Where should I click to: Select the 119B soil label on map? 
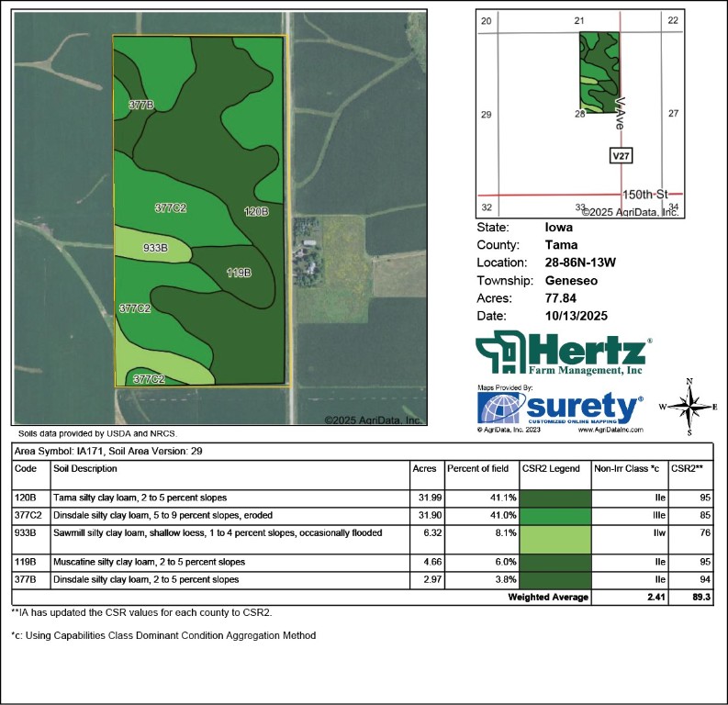239,273
